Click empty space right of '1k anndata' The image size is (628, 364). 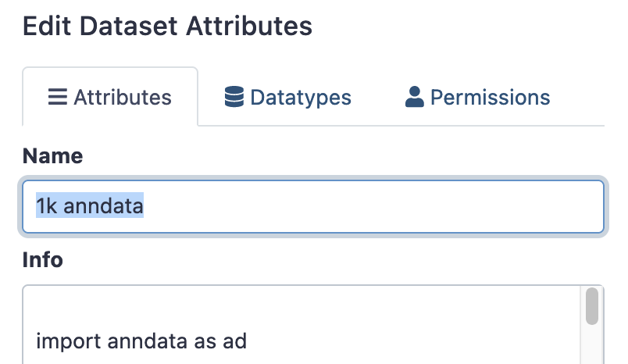coord(375,207)
